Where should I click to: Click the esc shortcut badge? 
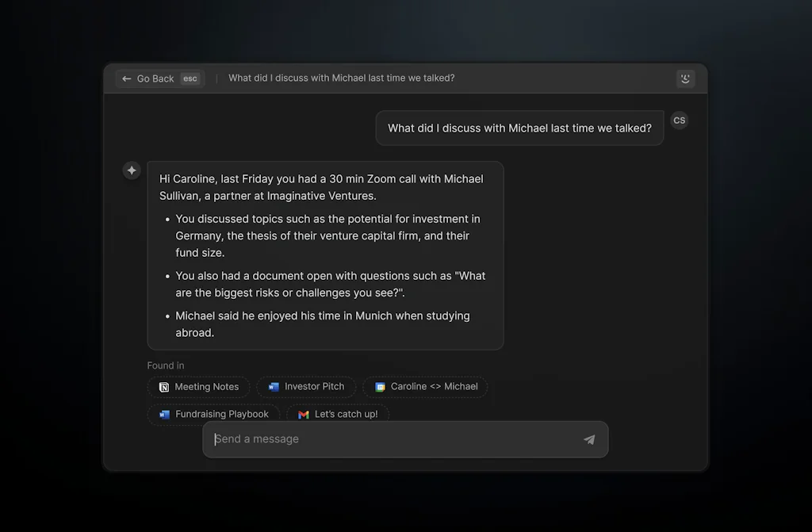coord(190,78)
